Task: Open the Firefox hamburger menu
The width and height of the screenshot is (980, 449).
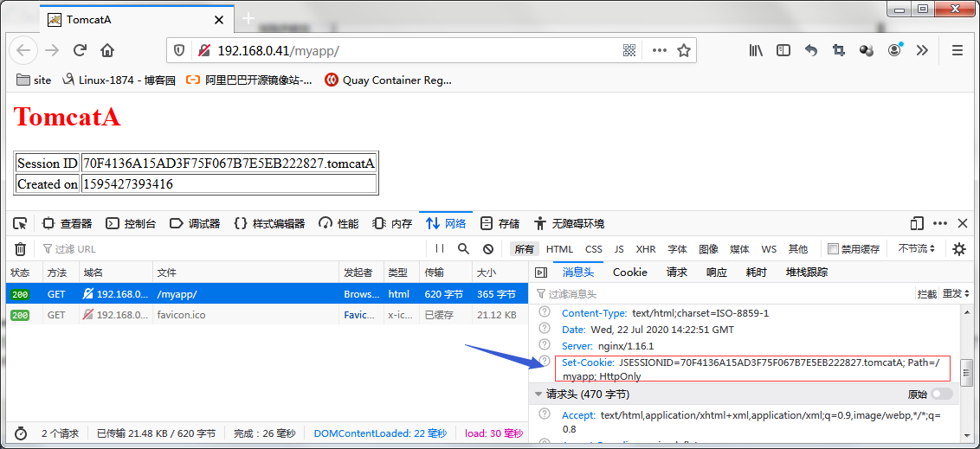Action: click(x=957, y=50)
